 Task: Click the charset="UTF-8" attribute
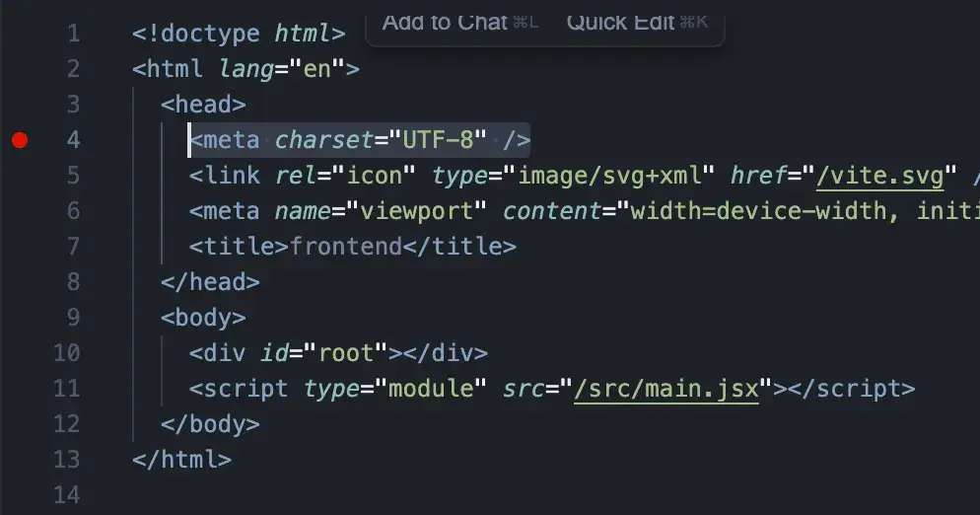[x=381, y=140]
